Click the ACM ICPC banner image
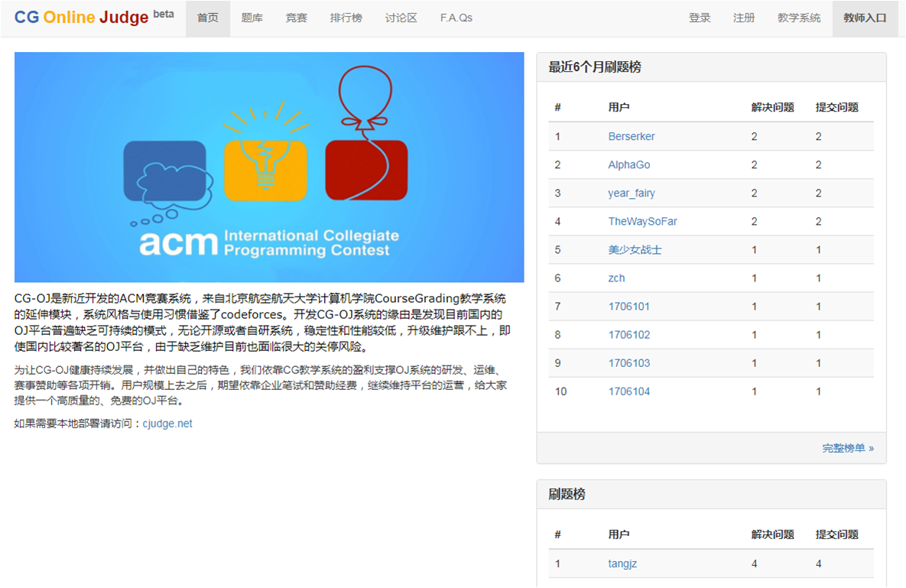 pyautogui.click(x=269, y=167)
